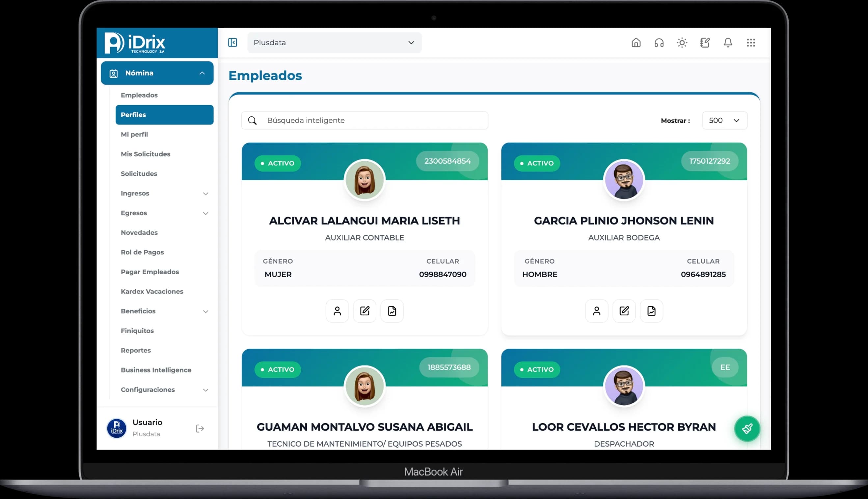Open Solicitudes menu item
868x499 pixels.
(139, 173)
